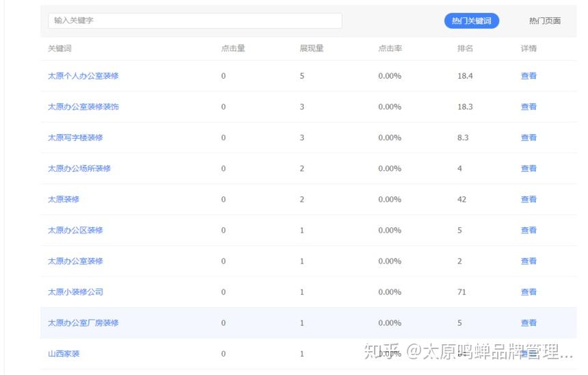588x375 pixels.
Task: Open keyword link 太原装修
Action: (x=64, y=199)
